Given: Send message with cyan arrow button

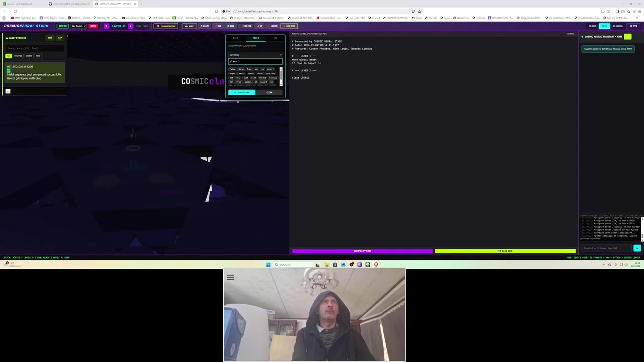Looking at the screenshot, I should (x=637, y=248).
